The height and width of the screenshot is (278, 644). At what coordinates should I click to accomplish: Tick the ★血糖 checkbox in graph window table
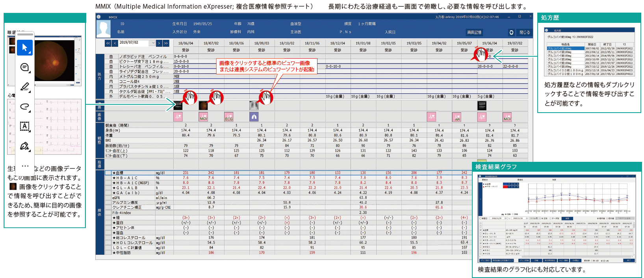pos(481,230)
